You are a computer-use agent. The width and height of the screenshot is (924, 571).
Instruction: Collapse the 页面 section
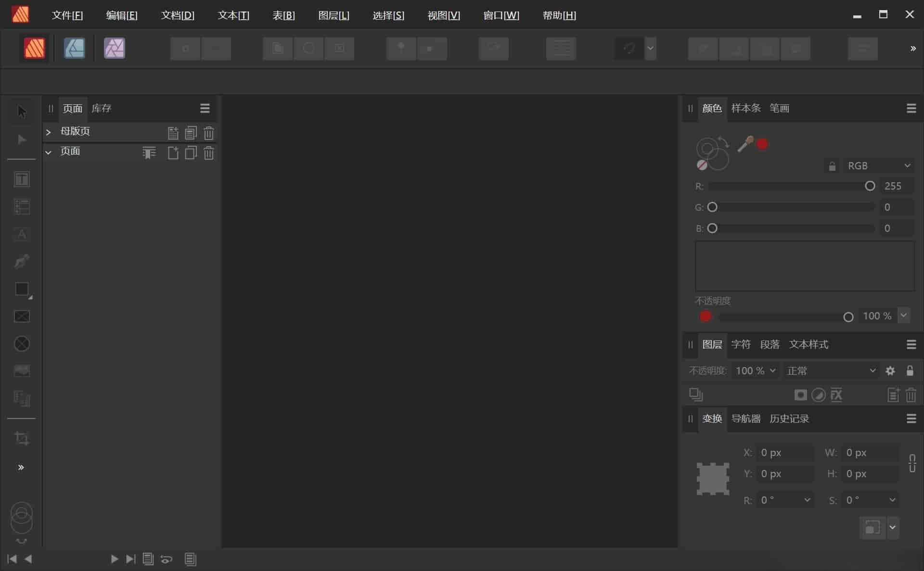pos(48,152)
